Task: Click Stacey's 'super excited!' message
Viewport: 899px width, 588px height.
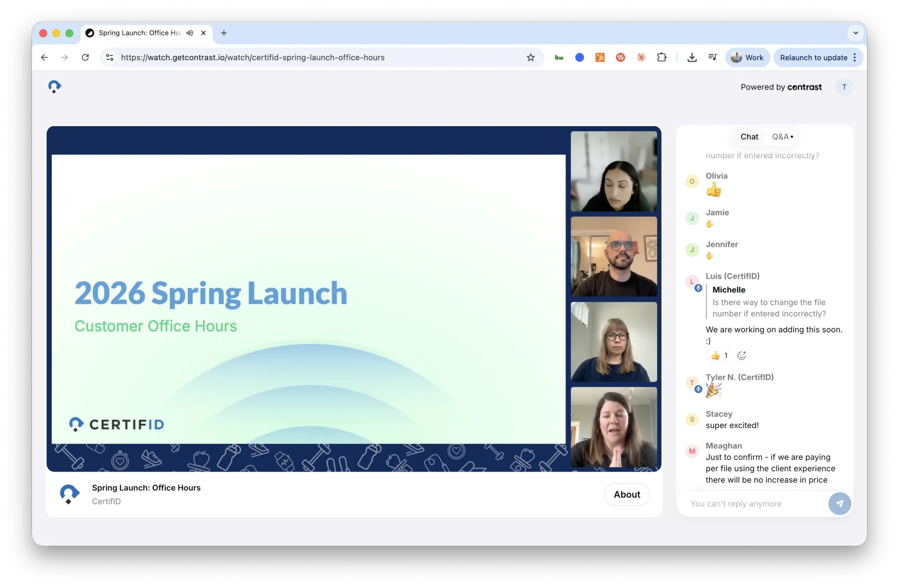Action: (x=732, y=425)
